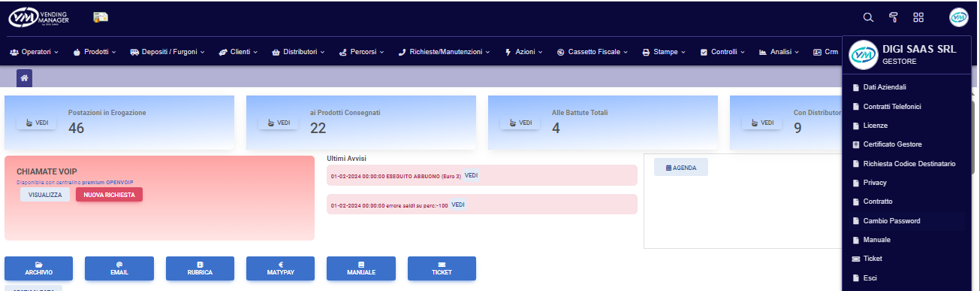Expand the Cassetto Fiscale menu
This screenshot has height=291, width=980.
pyautogui.click(x=593, y=52)
